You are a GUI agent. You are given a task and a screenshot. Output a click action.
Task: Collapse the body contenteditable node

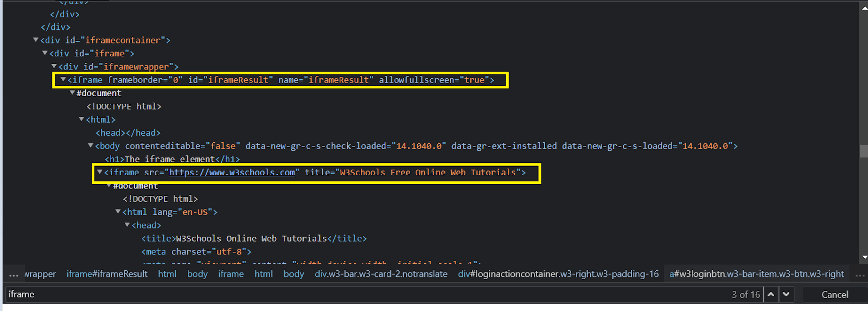[91, 145]
